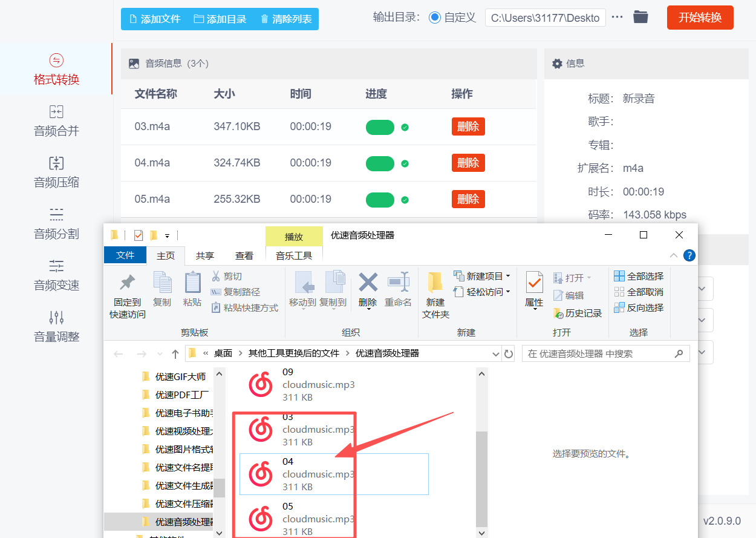The image size is (756, 538).
Task: Click the 清除列表 clear list button
Action: pos(286,19)
